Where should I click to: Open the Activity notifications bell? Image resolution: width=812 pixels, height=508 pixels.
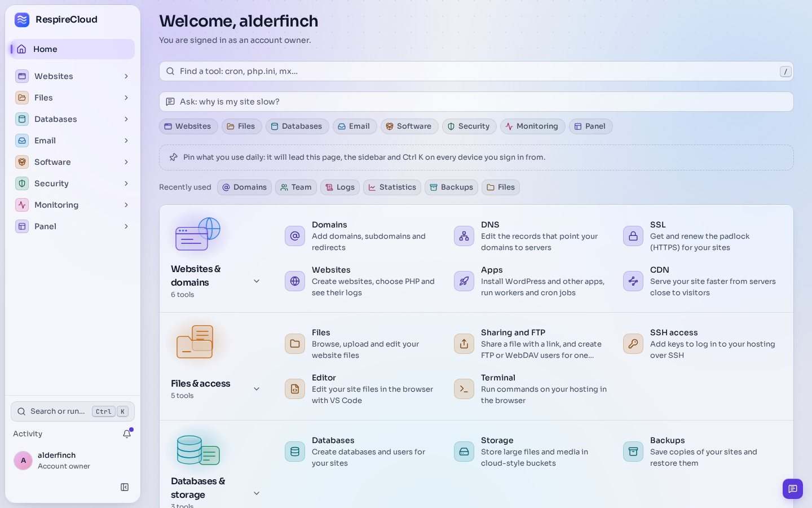[x=127, y=433]
